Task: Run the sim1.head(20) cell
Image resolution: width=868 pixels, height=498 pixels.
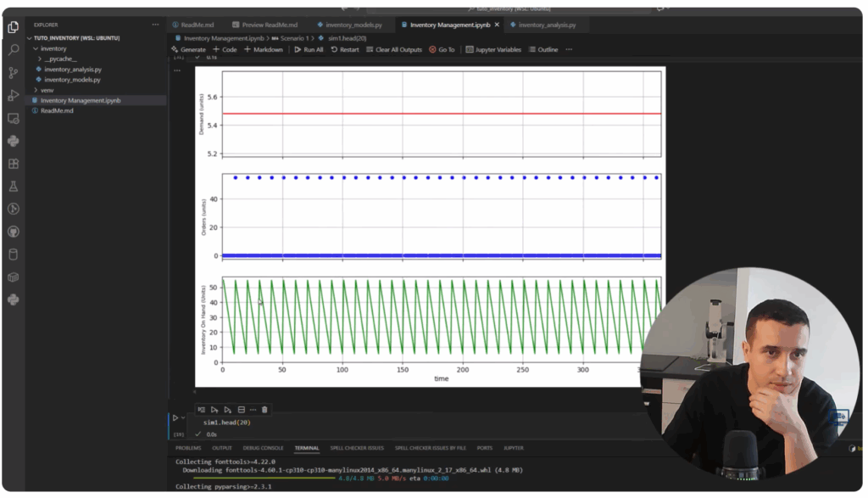Action: tap(175, 417)
